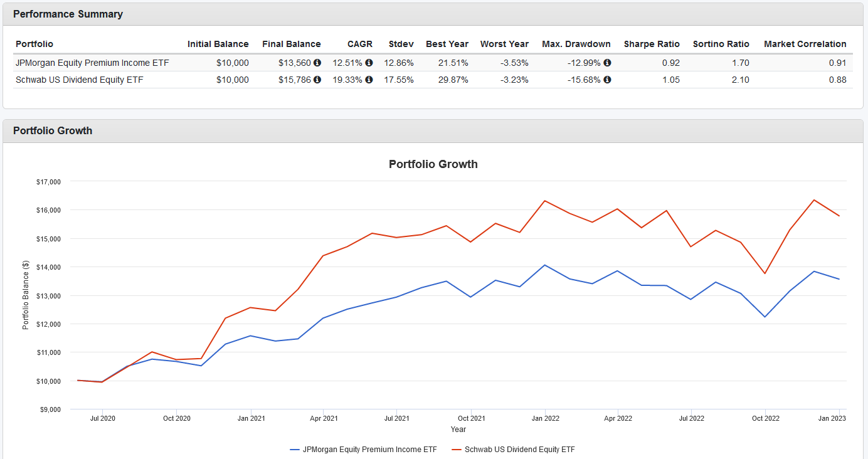Image resolution: width=868 pixels, height=459 pixels.
Task: Click the Portfolio Growth panel heading
Action: pyautogui.click(x=53, y=130)
